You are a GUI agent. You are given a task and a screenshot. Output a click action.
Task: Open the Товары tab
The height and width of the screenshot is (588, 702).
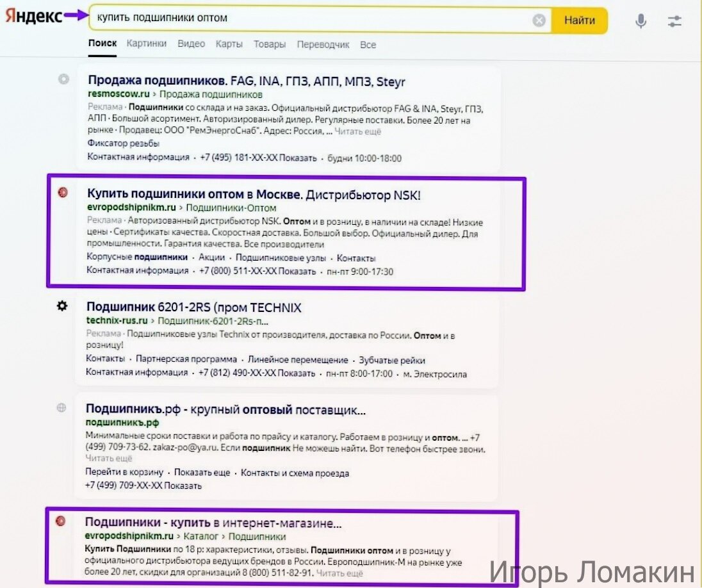point(270,44)
